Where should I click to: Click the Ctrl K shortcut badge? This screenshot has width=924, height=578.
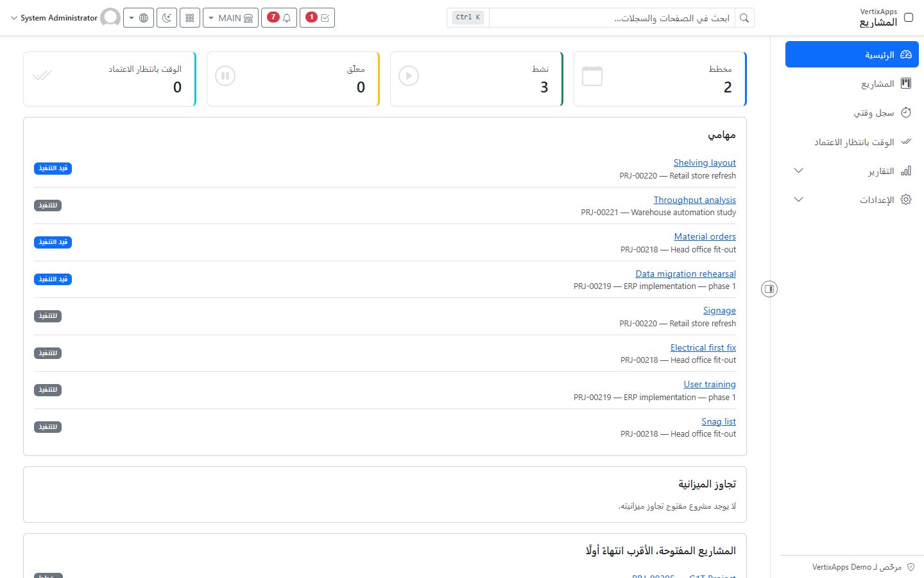point(468,17)
